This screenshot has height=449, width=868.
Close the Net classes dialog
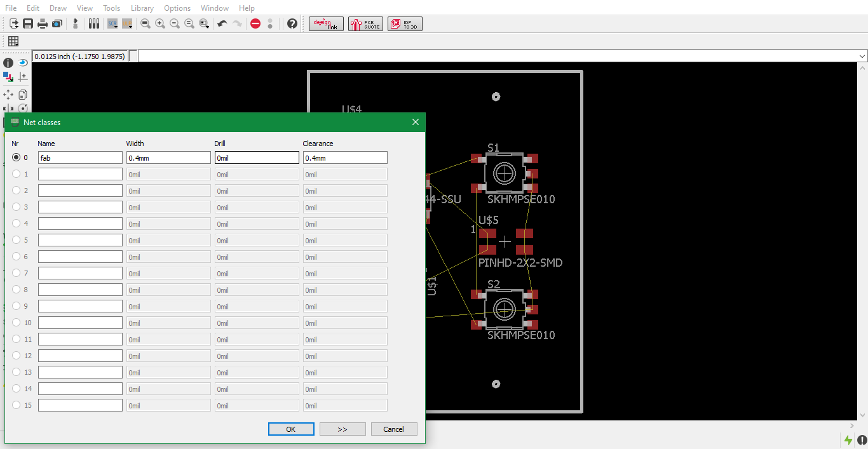(416, 122)
